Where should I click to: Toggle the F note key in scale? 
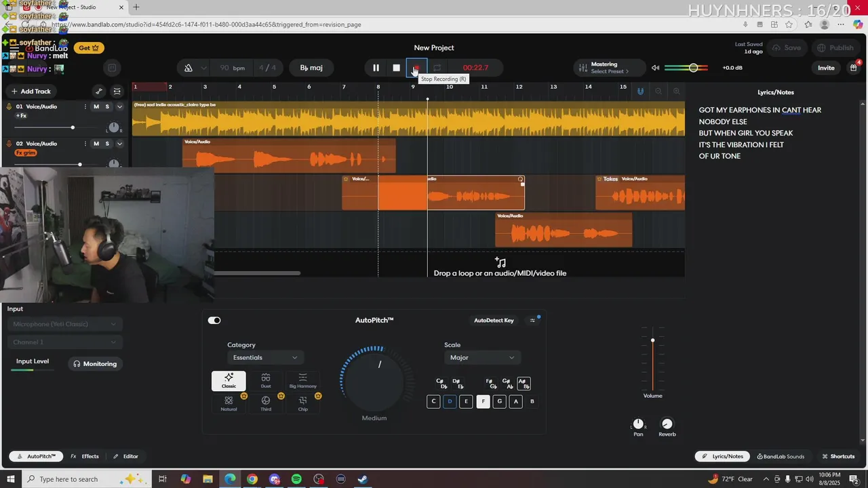(483, 401)
